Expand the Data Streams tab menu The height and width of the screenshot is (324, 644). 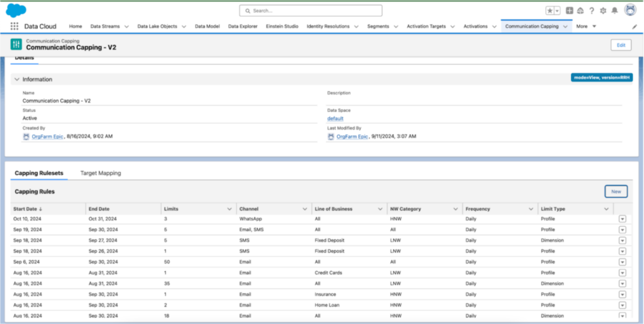point(126,26)
